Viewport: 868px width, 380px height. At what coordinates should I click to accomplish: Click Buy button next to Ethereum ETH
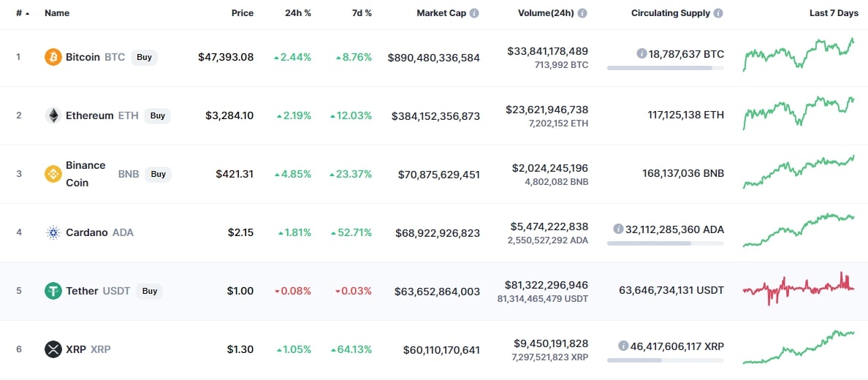point(158,115)
